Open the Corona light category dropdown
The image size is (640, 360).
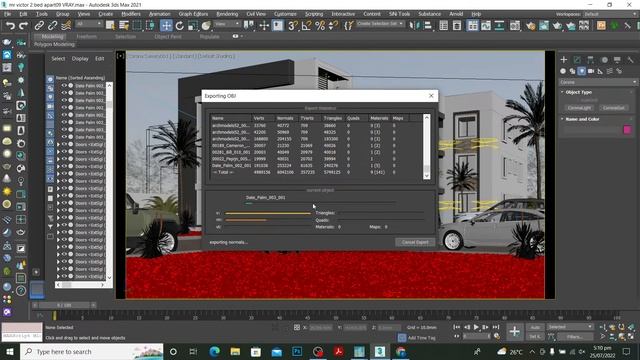598,82
